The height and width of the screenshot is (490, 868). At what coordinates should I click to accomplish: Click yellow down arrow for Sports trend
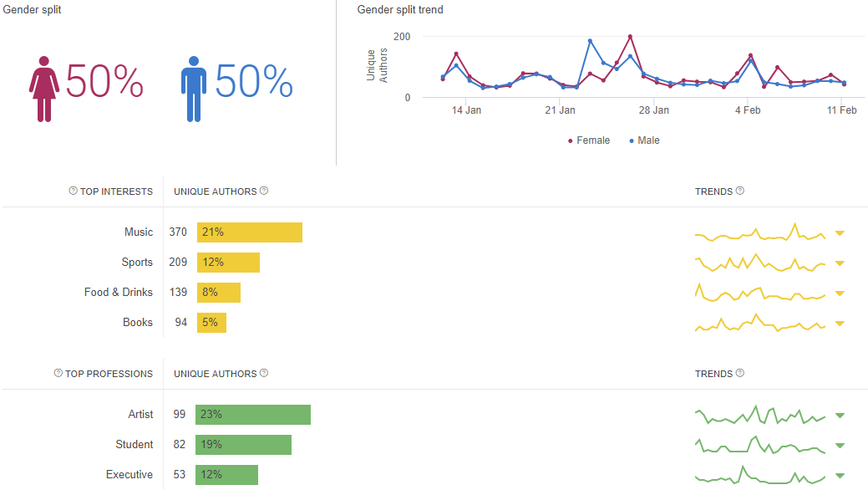[840, 263]
